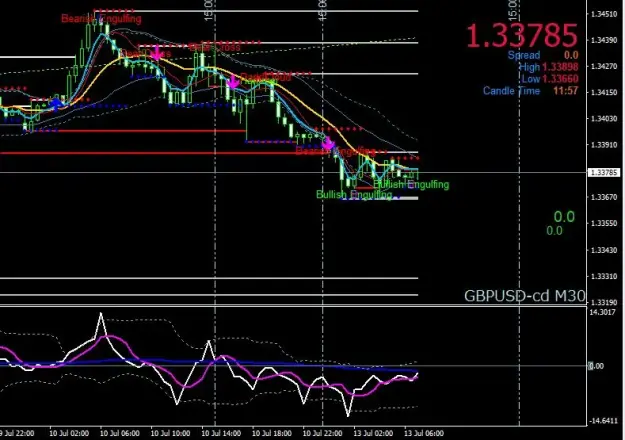Click the 9 Jul 22:00 time label
Screen dimensions: 625x440
point(17,433)
